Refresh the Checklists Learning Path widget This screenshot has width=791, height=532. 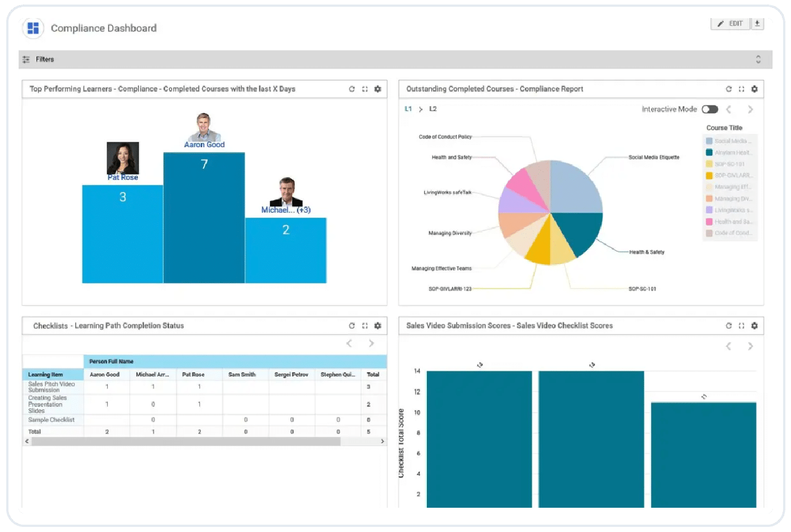click(x=352, y=326)
